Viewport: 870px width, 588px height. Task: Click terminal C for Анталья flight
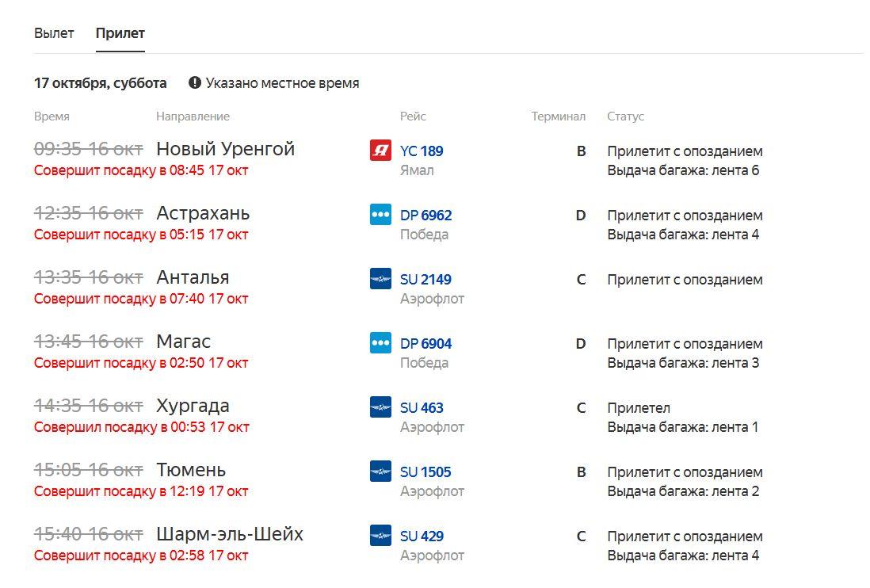[581, 280]
